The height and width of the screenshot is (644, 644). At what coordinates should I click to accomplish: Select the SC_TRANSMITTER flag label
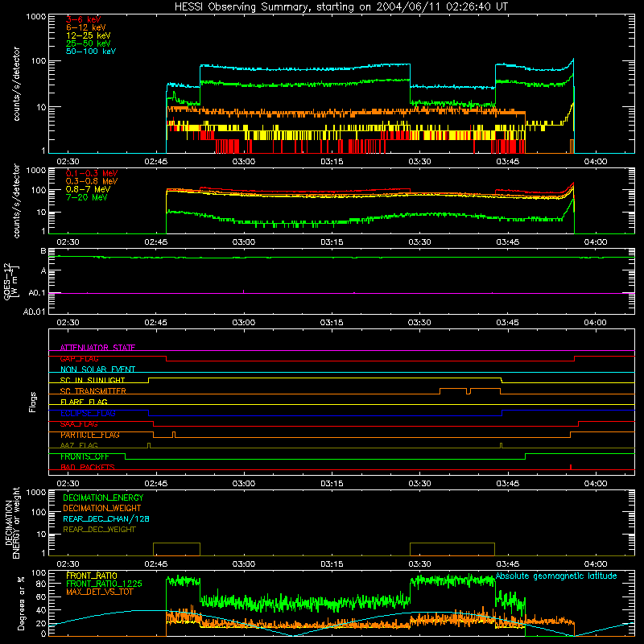click(93, 391)
